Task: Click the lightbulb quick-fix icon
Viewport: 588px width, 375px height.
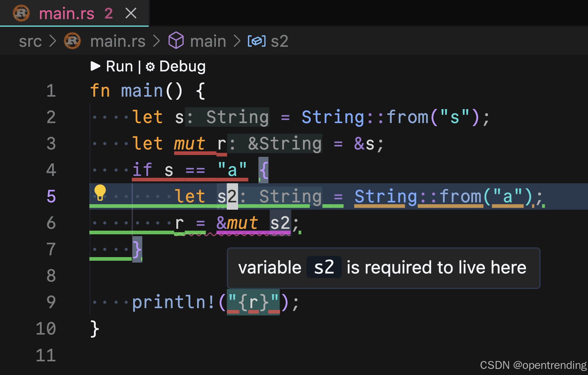Action: pos(100,193)
